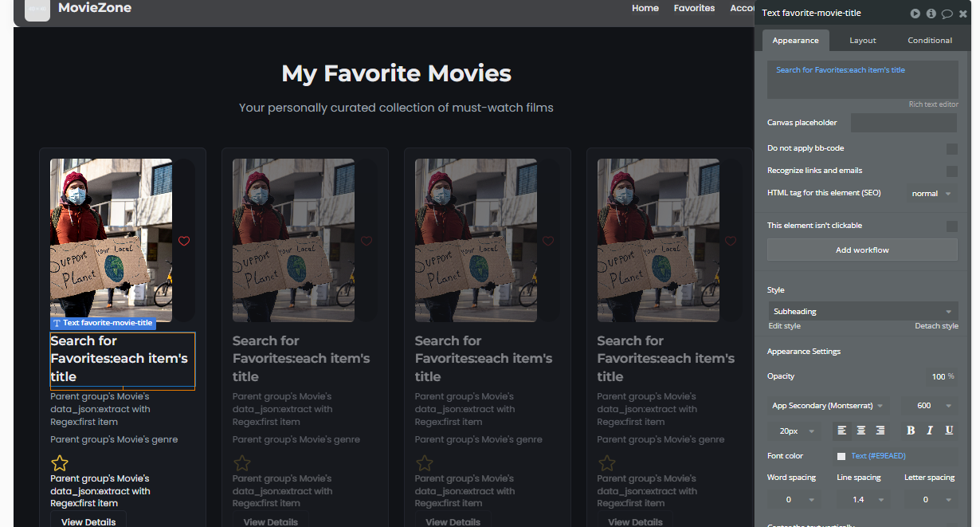Toggle underline formatting

point(949,430)
